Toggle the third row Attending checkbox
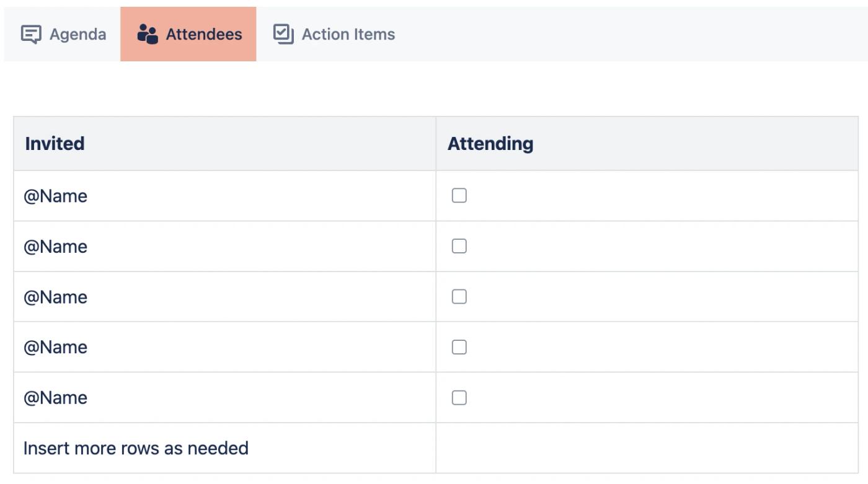 click(x=459, y=297)
